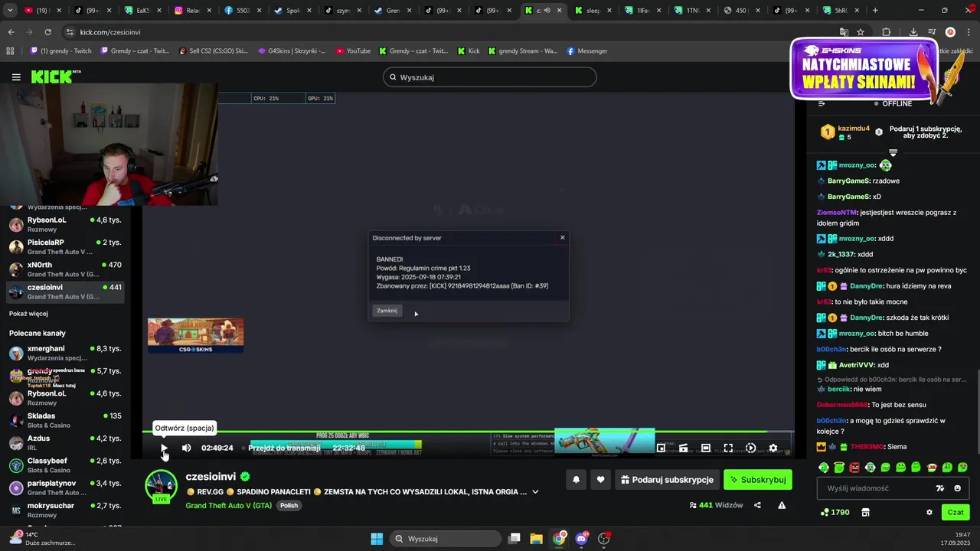Open the G4Skins Skrzynki bookmark
The image size is (980, 551).
[x=292, y=51]
